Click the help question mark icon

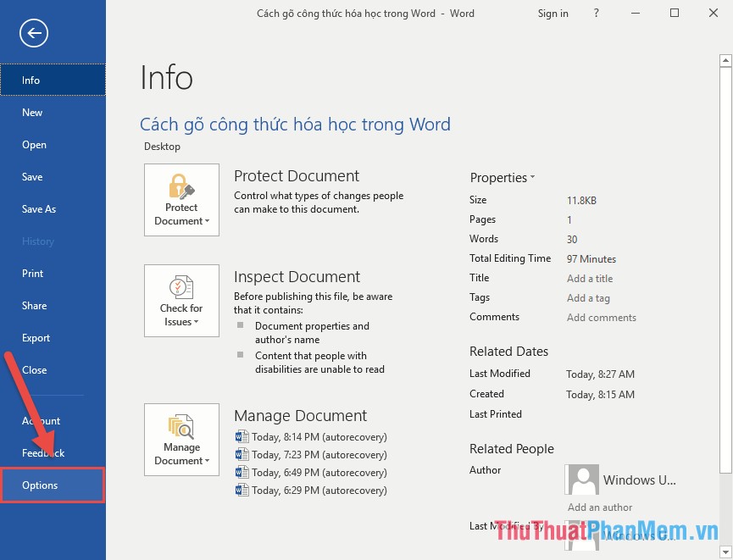point(596,13)
